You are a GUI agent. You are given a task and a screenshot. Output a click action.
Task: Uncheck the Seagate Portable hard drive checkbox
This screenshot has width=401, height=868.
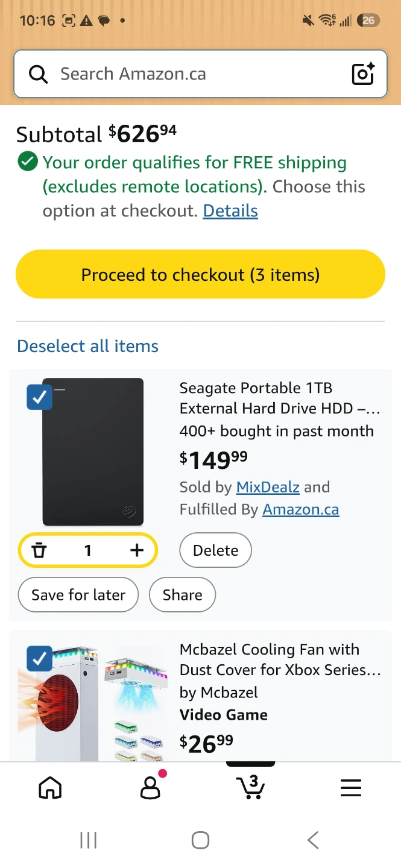pos(40,397)
